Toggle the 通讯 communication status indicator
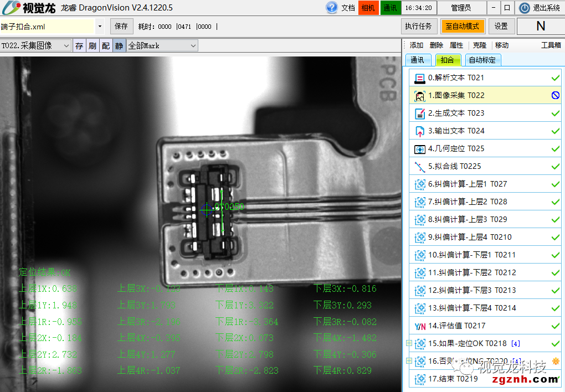Image resolution: width=565 pixels, height=392 pixels. pos(390,8)
